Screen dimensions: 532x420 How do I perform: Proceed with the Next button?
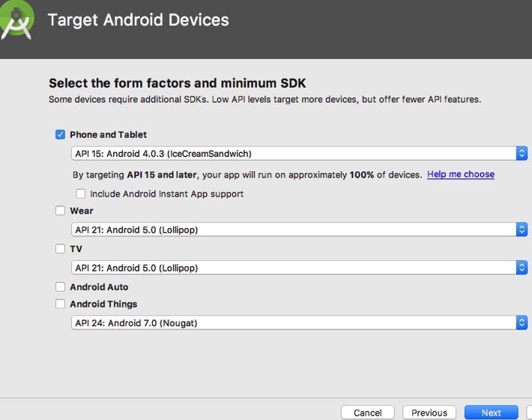pyautogui.click(x=492, y=412)
